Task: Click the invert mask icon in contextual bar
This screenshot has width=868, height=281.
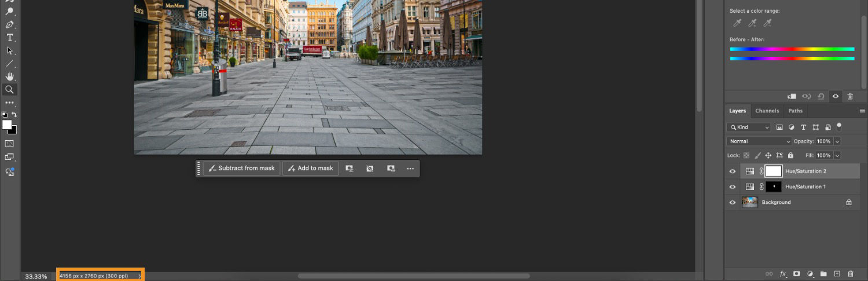Action: coord(370,169)
